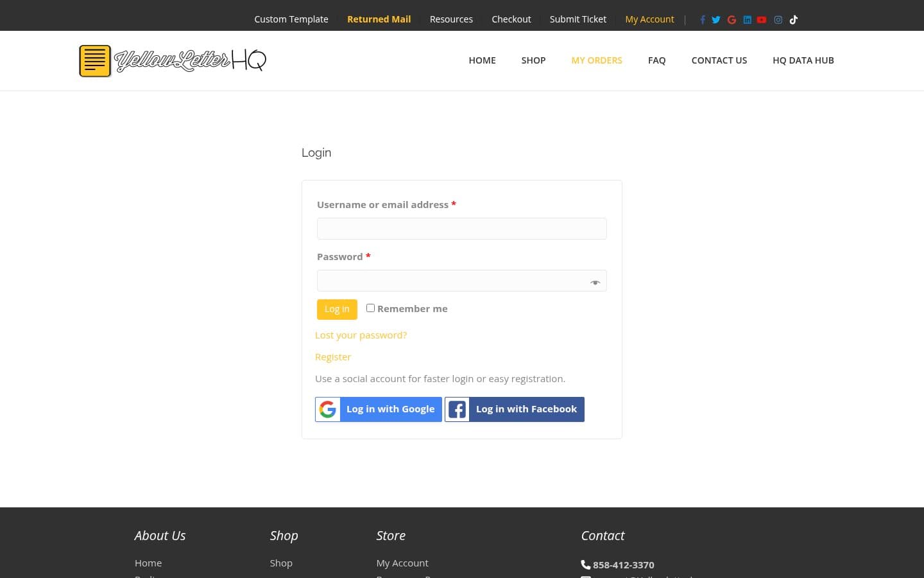The width and height of the screenshot is (924, 578).
Task: Select the 'Use a social account' text
Action: tap(440, 379)
